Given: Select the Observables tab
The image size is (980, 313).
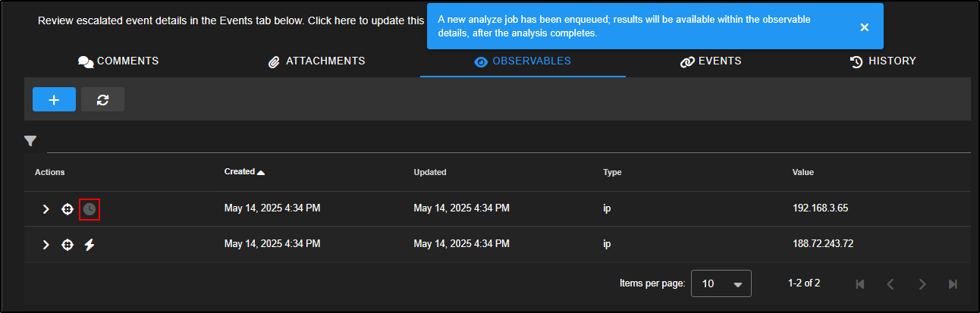Looking at the screenshot, I should point(523,61).
